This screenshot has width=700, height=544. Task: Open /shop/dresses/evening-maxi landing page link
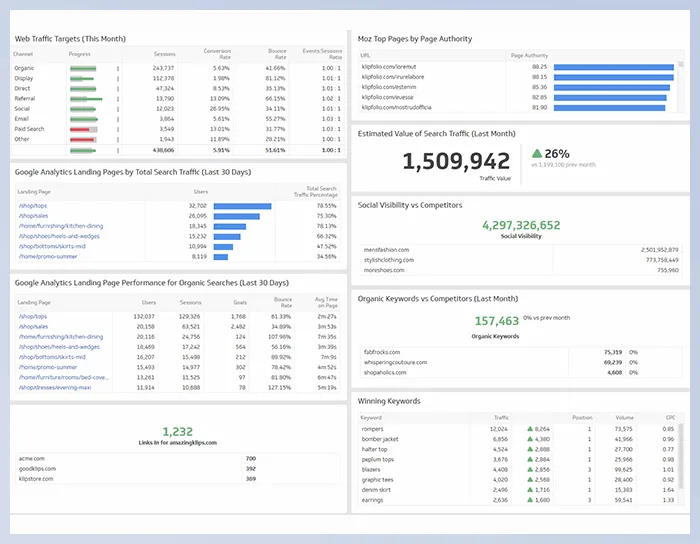coord(55,387)
